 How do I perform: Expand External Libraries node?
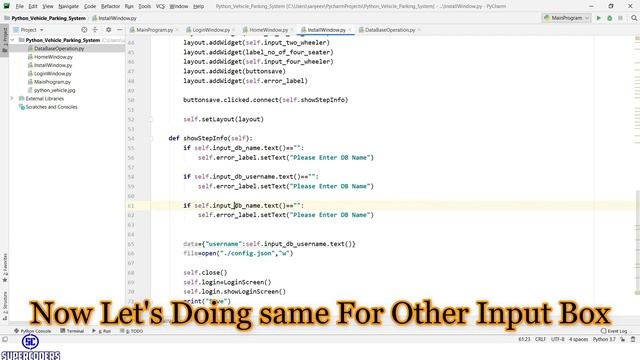tap(12, 98)
